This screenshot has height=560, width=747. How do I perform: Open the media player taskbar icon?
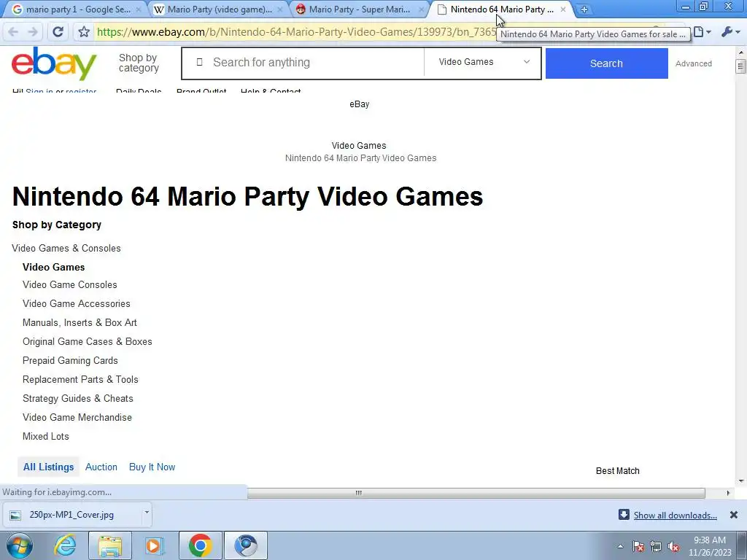coord(154,545)
